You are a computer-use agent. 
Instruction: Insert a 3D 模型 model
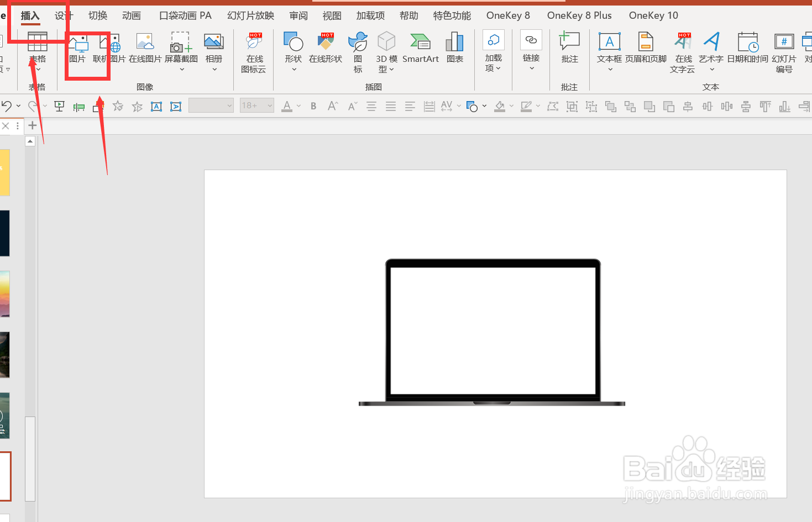tap(386, 53)
